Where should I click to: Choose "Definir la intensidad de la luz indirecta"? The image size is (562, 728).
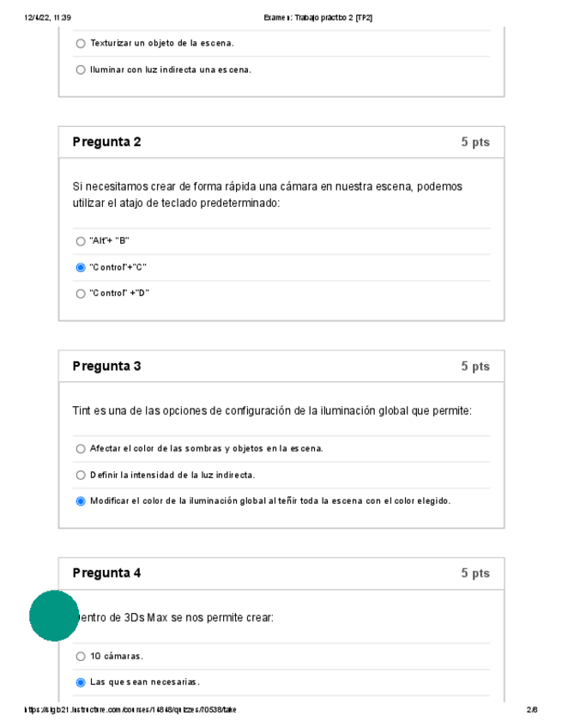81,475
